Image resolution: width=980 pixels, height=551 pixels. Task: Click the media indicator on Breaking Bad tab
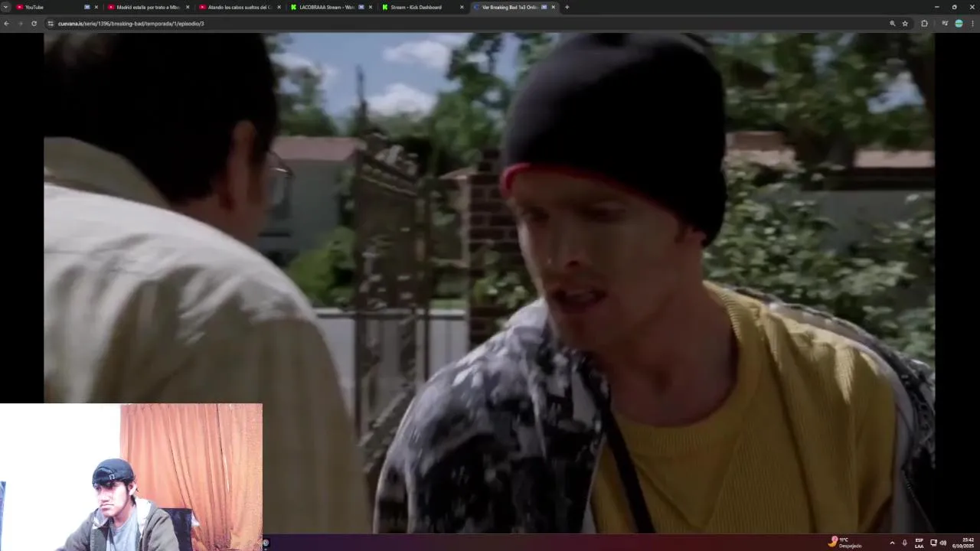(x=544, y=7)
